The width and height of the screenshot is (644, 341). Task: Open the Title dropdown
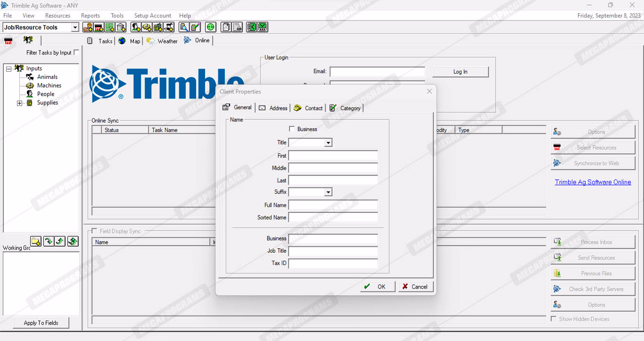[x=328, y=142]
